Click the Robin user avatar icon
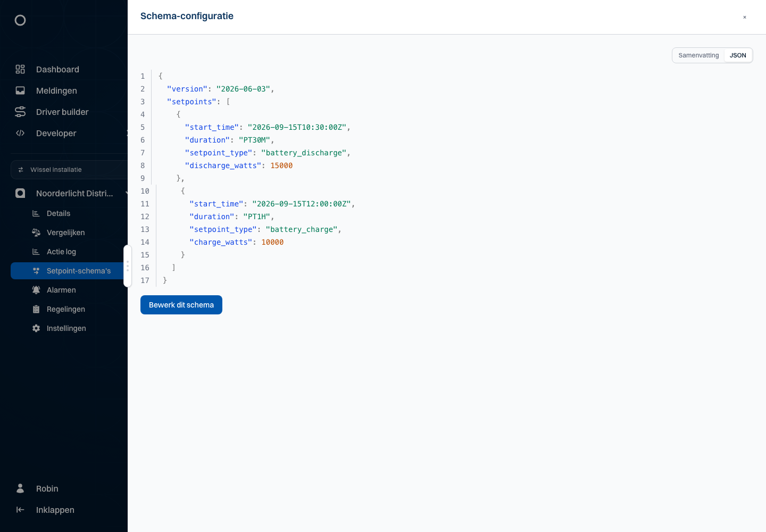Image resolution: width=766 pixels, height=532 pixels. [20, 488]
